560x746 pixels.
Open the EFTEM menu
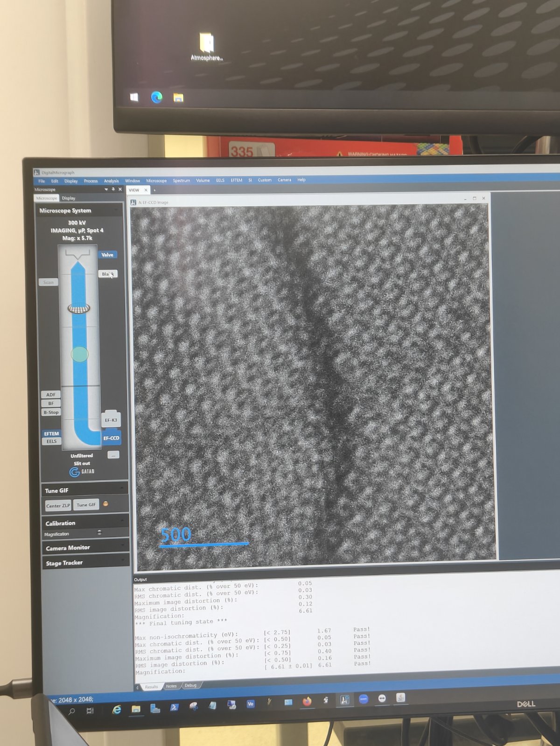coord(237,180)
